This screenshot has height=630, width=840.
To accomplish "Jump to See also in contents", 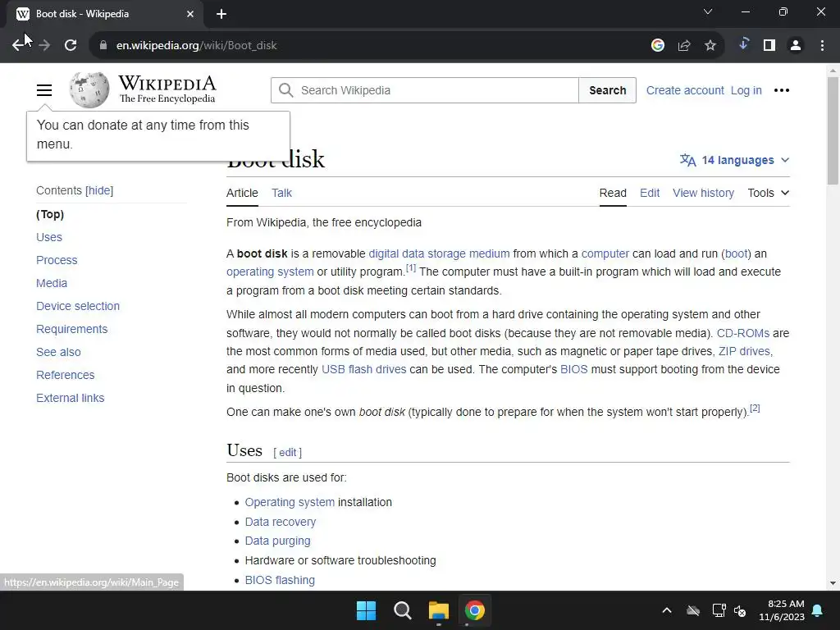I will click(58, 353).
